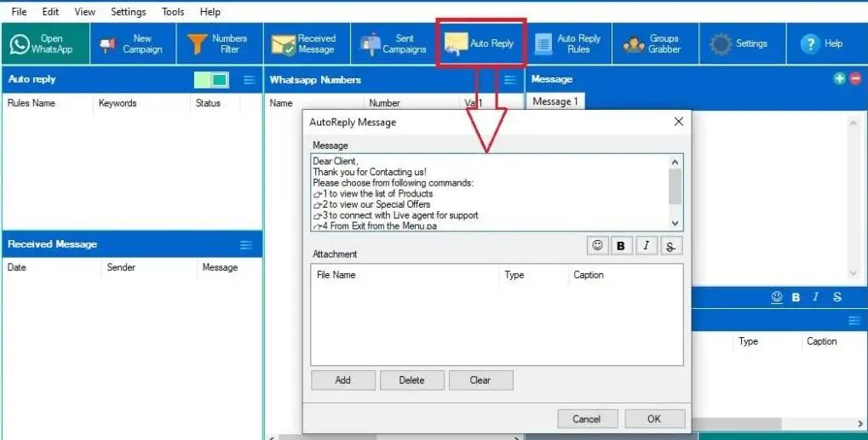Click main Message panel scroll up arrow
Viewport: 868px width, 440px height.
(x=854, y=123)
